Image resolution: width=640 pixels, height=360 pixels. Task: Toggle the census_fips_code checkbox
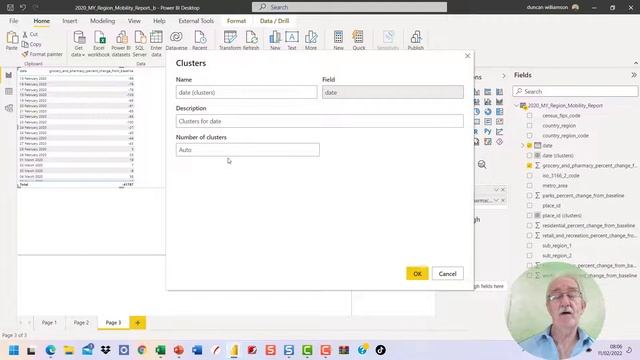[529, 116]
